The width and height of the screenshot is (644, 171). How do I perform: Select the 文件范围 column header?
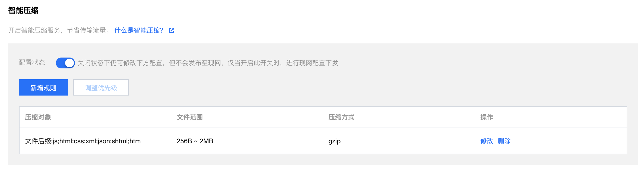190,117
